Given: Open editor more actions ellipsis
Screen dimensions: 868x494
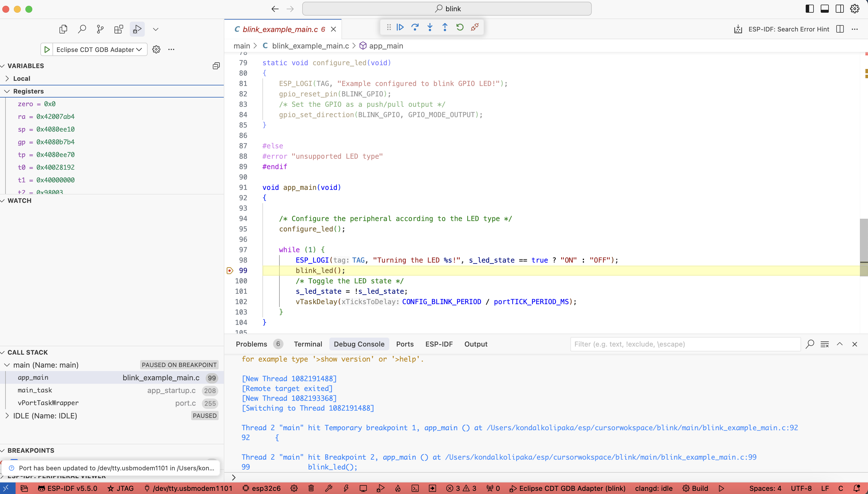Looking at the screenshot, I should pos(855,29).
